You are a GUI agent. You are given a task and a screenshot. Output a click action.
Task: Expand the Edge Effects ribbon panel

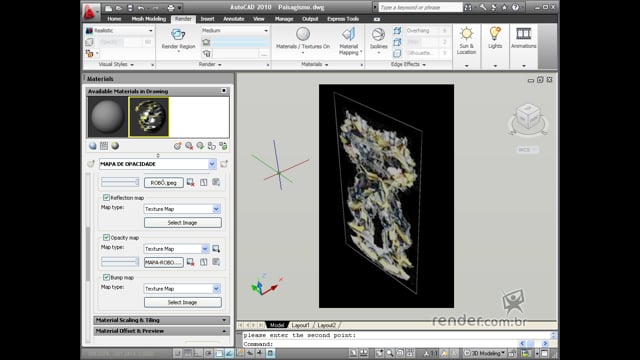[408, 64]
